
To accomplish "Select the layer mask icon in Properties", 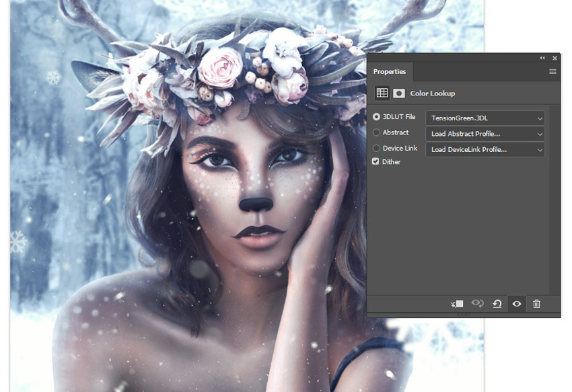I will point(399,93).
